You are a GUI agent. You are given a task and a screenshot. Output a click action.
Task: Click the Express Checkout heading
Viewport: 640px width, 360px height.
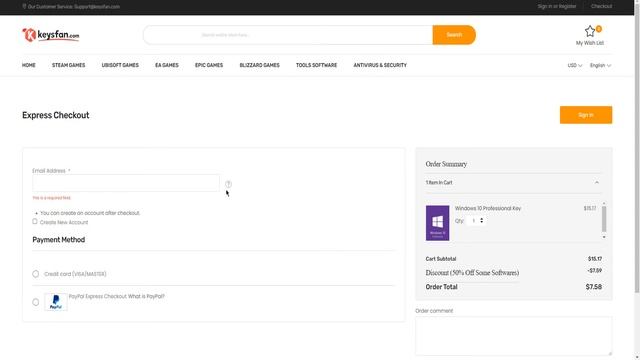point(56,115)
